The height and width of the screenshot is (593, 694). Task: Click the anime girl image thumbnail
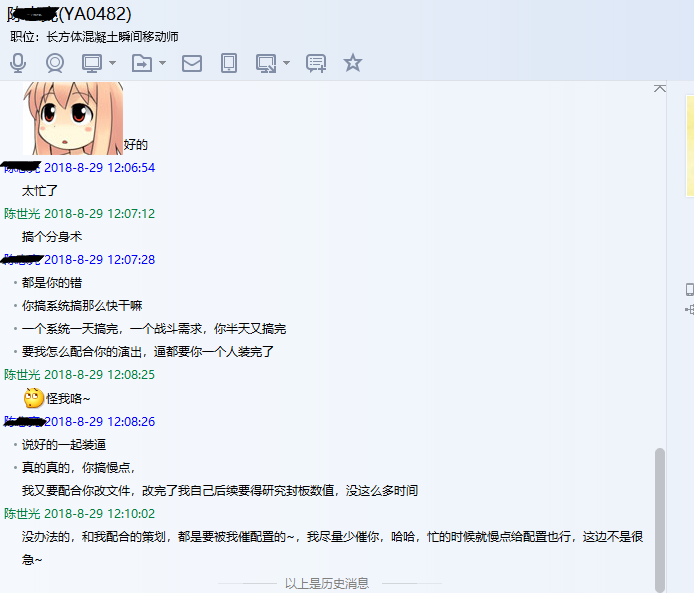pyautogui.click(x=73, y=118)
